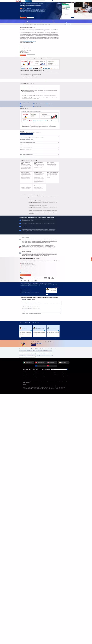Click the download brochure button under Curriculum
The image size is (92, 644).
point(27,134)
